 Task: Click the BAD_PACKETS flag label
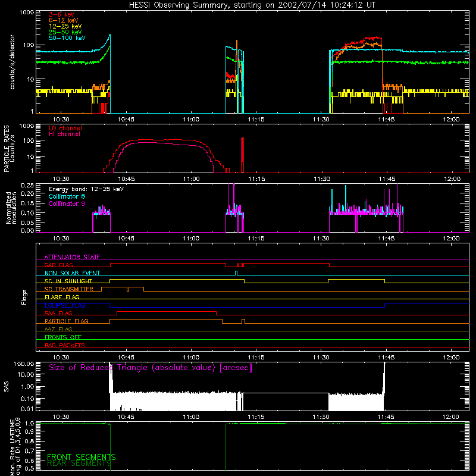coord(65,345)
